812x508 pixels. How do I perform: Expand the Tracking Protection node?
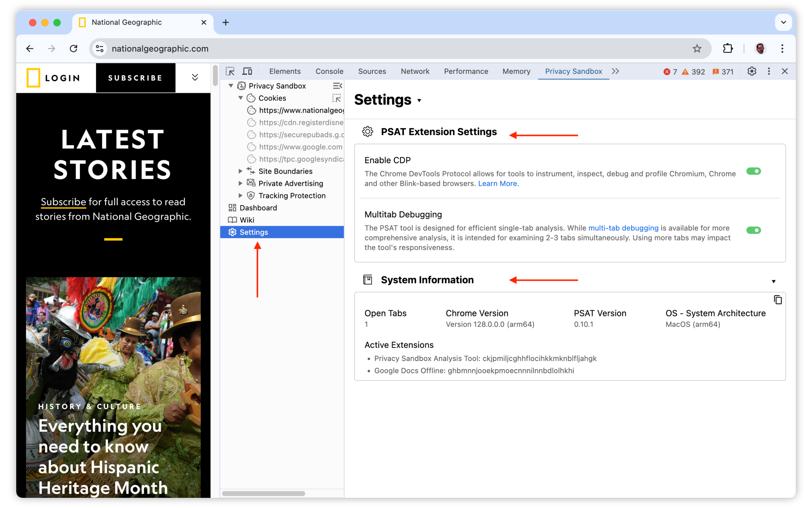(240, 195)
